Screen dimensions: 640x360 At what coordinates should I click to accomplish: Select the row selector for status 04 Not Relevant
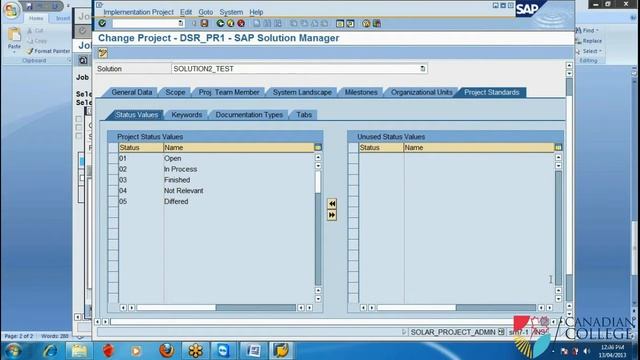(113, 191)
